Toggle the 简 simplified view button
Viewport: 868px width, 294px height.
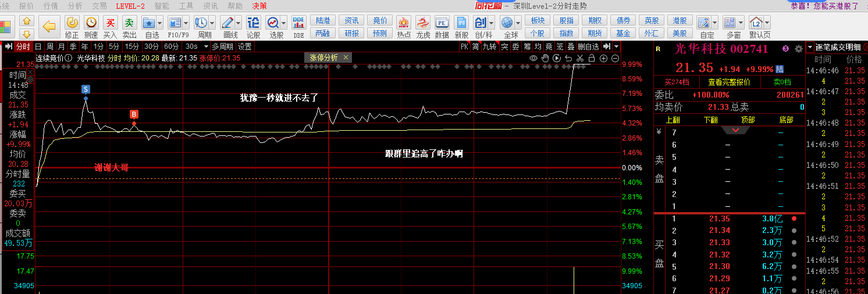(x=476, y=46)
